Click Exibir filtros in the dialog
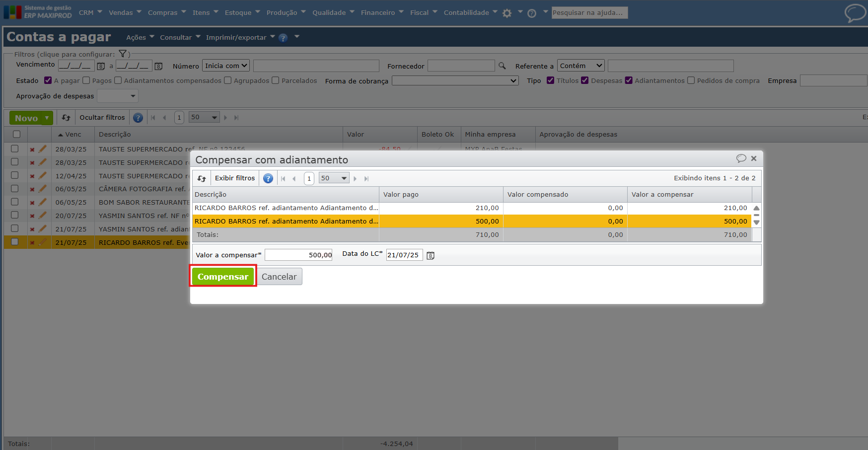Screen dimensions: 868x450 click(x=235, y=178)
